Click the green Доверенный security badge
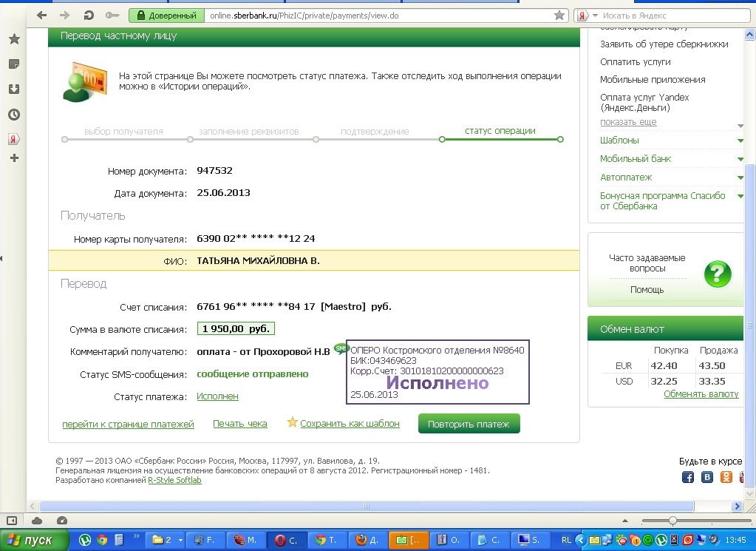 pyautogui.click(x=167, y=16)
